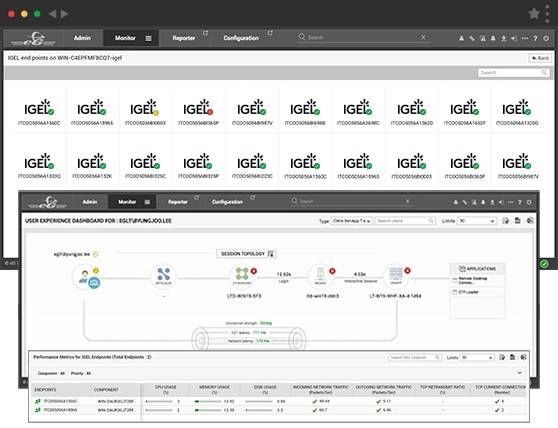Click the NetScaler node in session topology
This screenshot has height=428, width=558.
click(x=163, y=276)
